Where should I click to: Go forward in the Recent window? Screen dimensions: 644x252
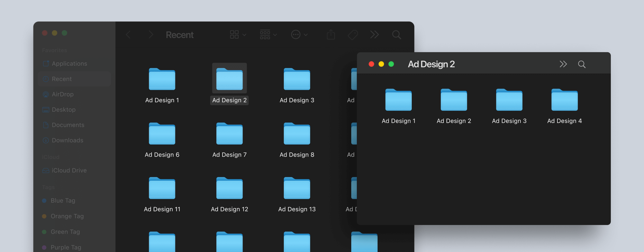pyautogui.click(x=151, y=35)
